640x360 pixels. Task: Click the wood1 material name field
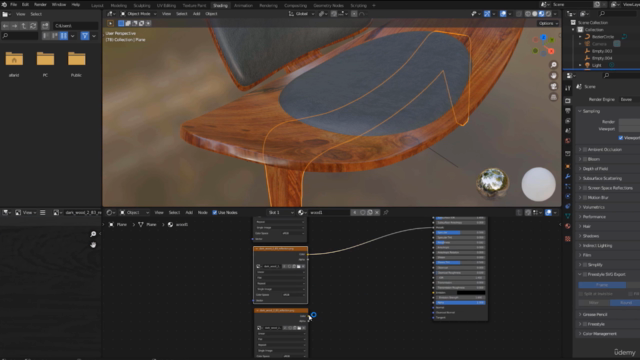(328, 213)
